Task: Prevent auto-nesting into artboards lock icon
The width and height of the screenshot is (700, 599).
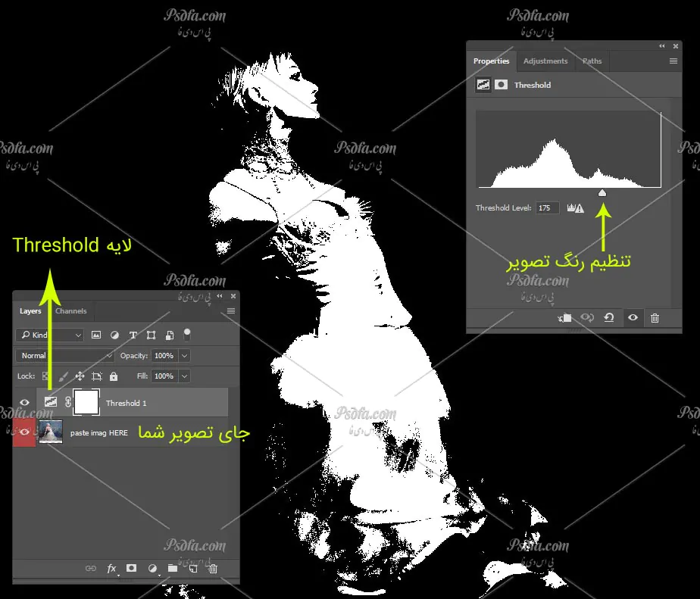Action: pos(96,376)
